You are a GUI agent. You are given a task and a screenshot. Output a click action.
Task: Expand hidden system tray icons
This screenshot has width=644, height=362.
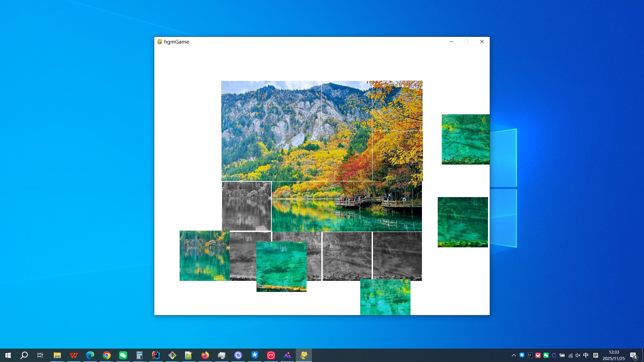point(514,355)
